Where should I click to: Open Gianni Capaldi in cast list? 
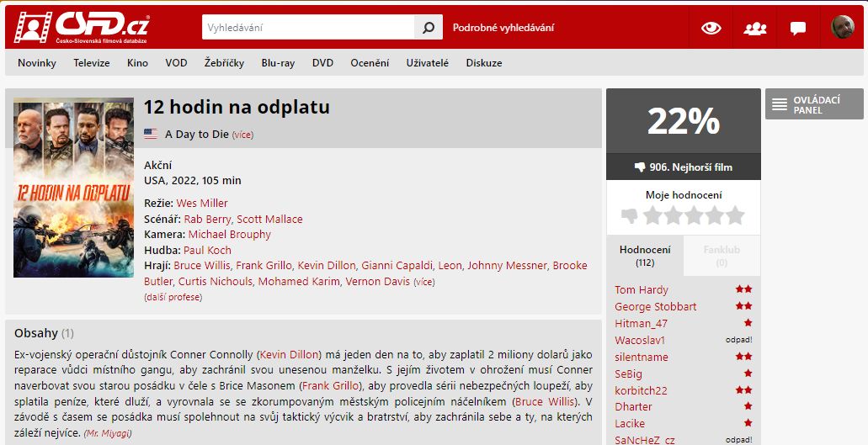pyautogui.click(x=397, y=265)
